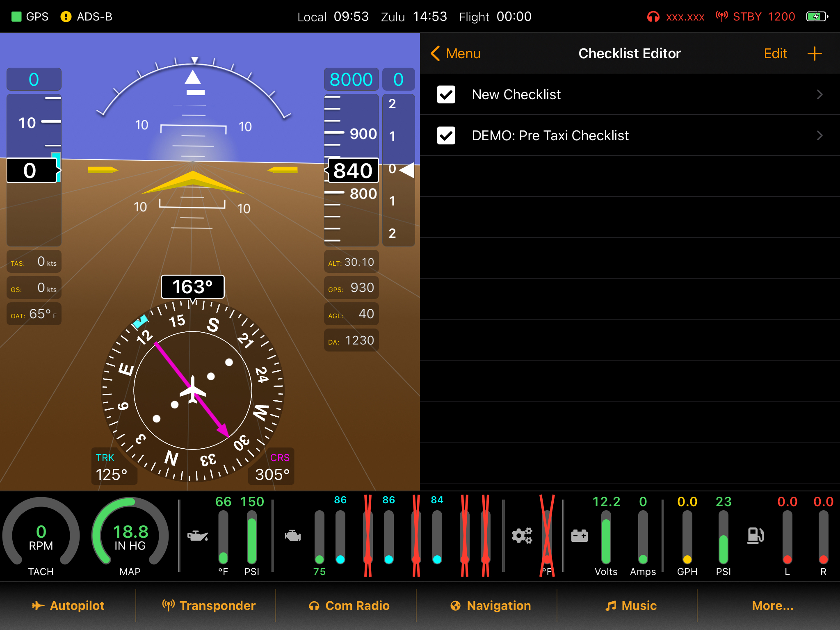Click the plus icon to add checklist
The width and height of the screenshot is (840, 630).
[x=814, y=54]
